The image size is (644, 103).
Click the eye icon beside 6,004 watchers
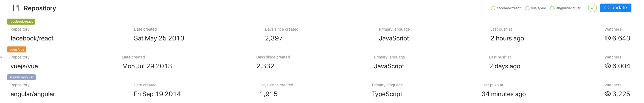click(608, 66)
